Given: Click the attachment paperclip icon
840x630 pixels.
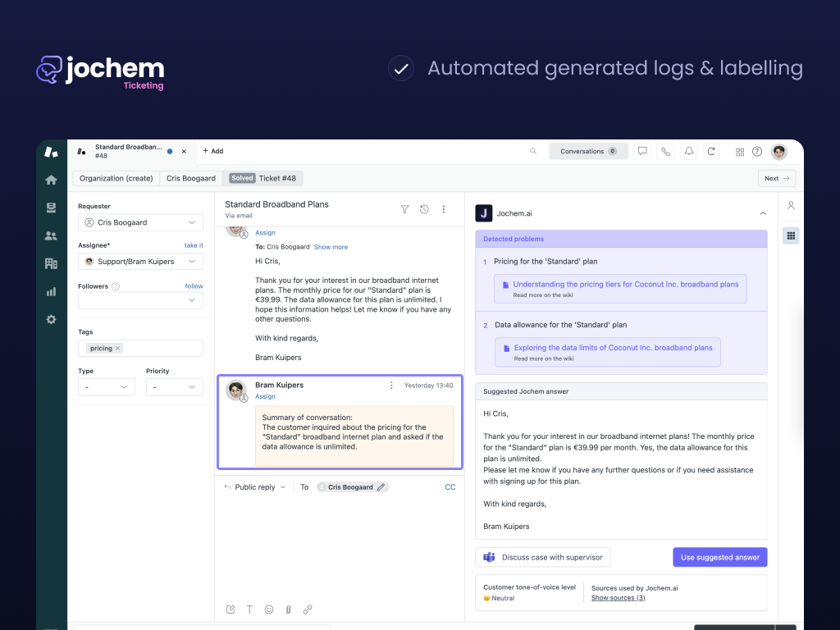Looking at the screenshot, I should click(288, 609).
